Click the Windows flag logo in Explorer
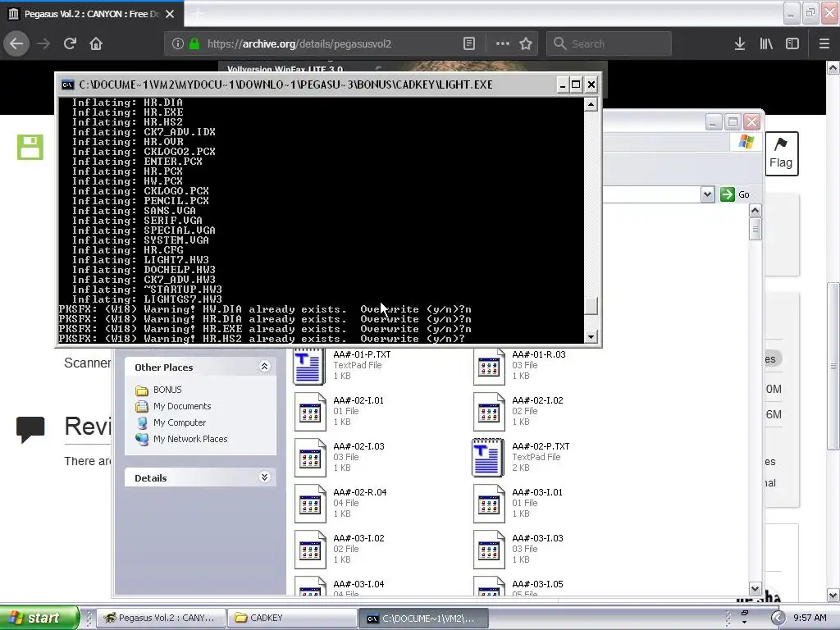840x630 pixels. coord(746,142)
